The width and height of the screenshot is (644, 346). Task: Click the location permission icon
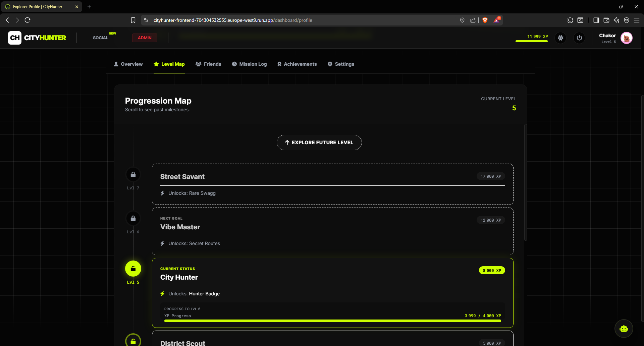coord(462,20)
